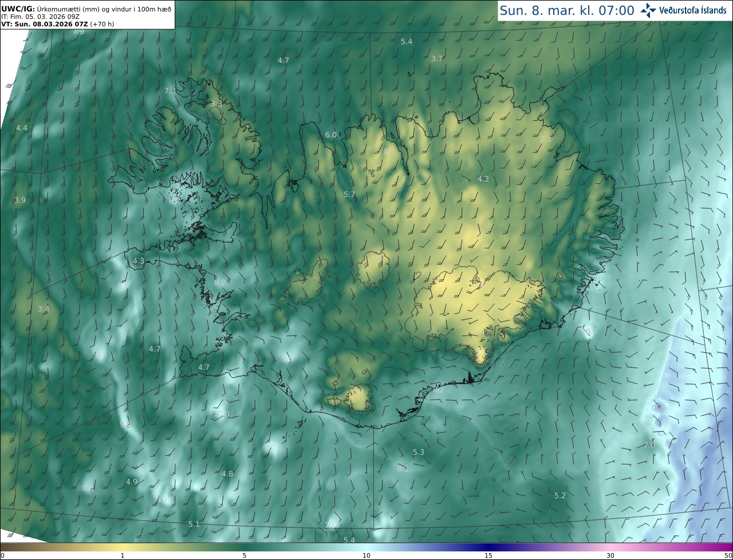This screenshot has width=733, height=560.
Task: Click the 4.9 value in the southwest sea
Action: (132, 482)
